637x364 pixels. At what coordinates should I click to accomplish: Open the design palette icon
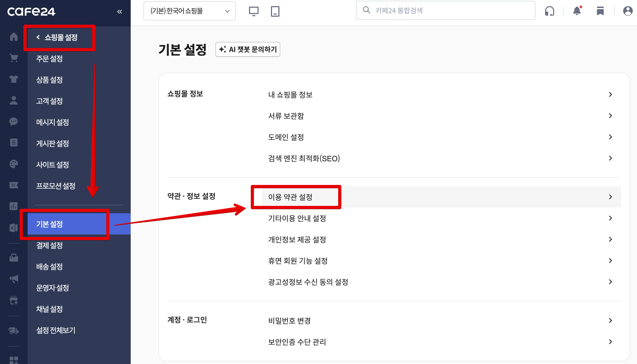(x=14, y=164)
